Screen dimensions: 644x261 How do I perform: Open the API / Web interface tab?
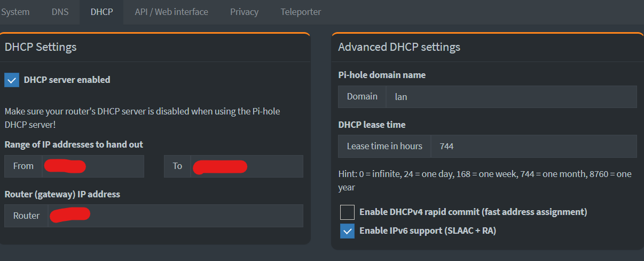click(x=171, y=12)
